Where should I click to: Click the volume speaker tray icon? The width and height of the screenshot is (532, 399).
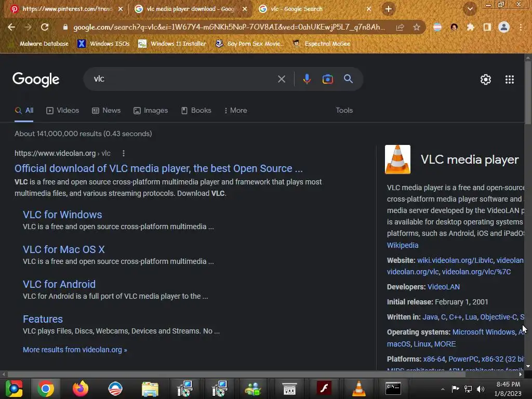[481, 389]
